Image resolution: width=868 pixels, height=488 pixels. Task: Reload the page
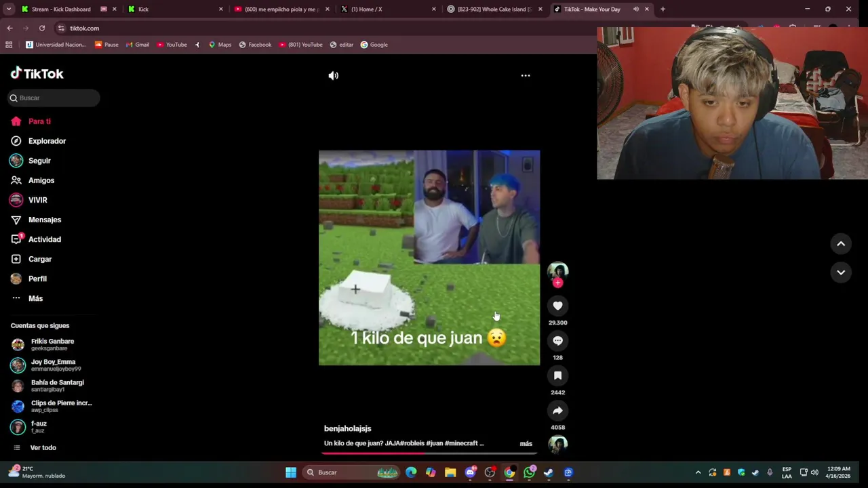coord(42,28)
